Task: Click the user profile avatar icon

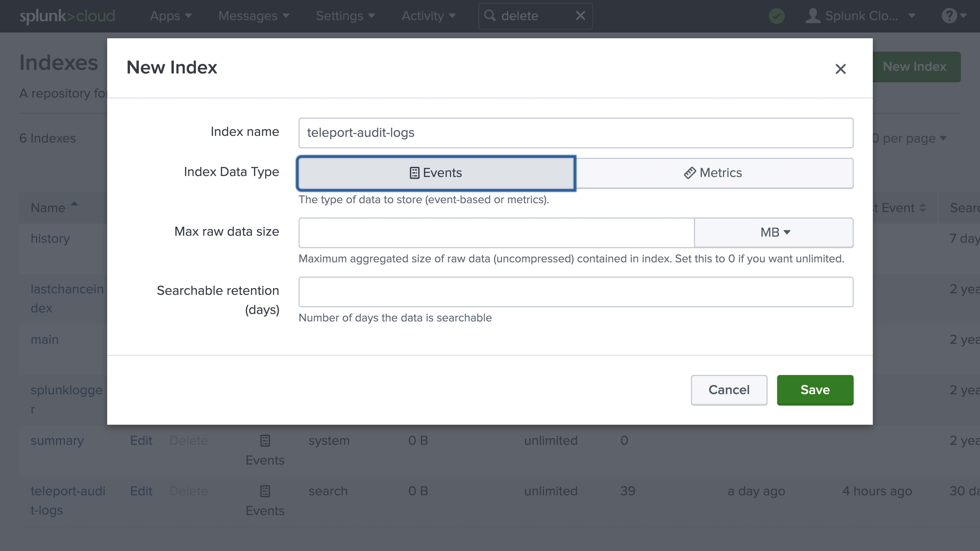Action: pos(813,16)
